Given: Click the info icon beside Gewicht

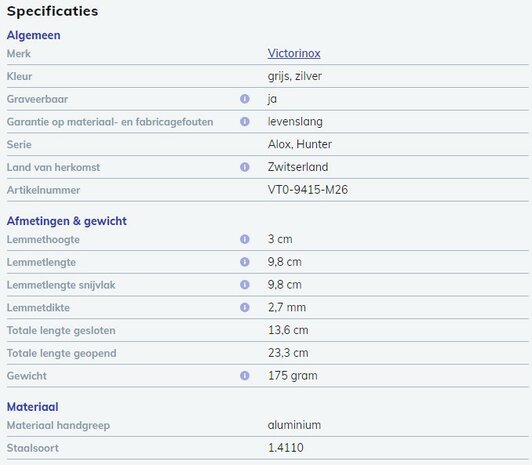Looking at the screenshot, I should [245, 375].
